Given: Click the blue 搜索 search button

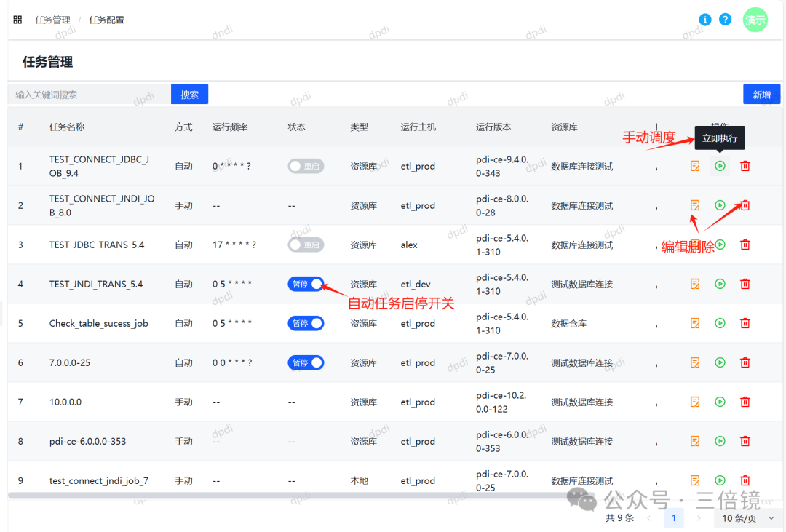Looking at the screenshot, I should tap(189, 94).
